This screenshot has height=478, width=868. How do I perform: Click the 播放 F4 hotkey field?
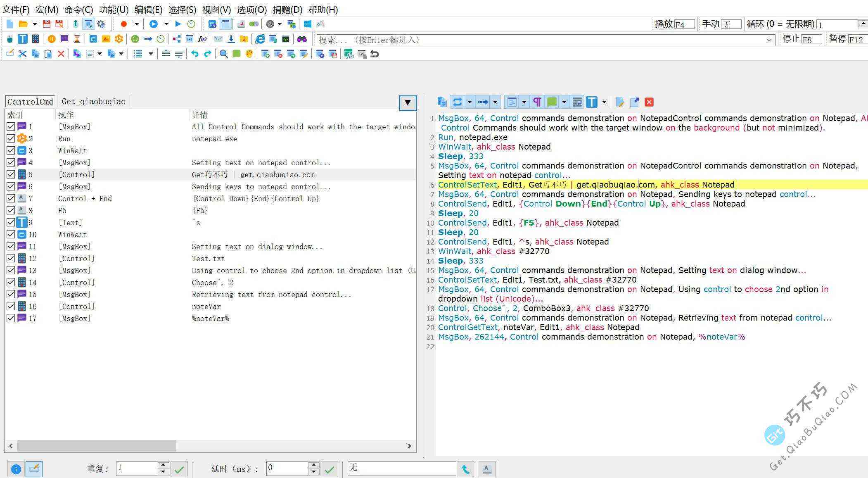coord(684,24)
